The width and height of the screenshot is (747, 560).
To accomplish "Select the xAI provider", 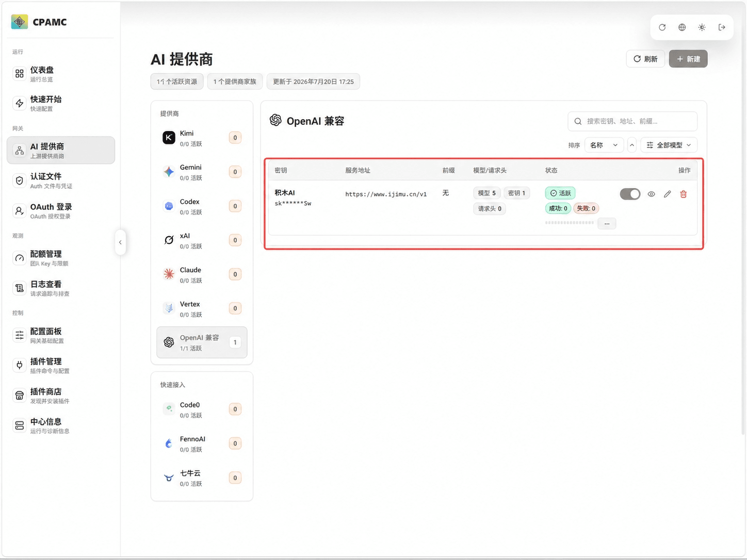I will pos(202,240).
